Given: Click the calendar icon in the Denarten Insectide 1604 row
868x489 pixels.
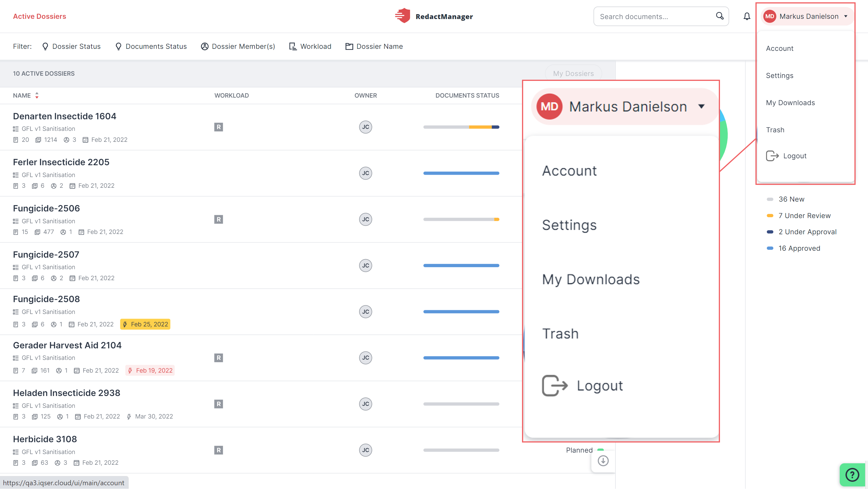Looking at the screenshot, I should click(86, 140).
